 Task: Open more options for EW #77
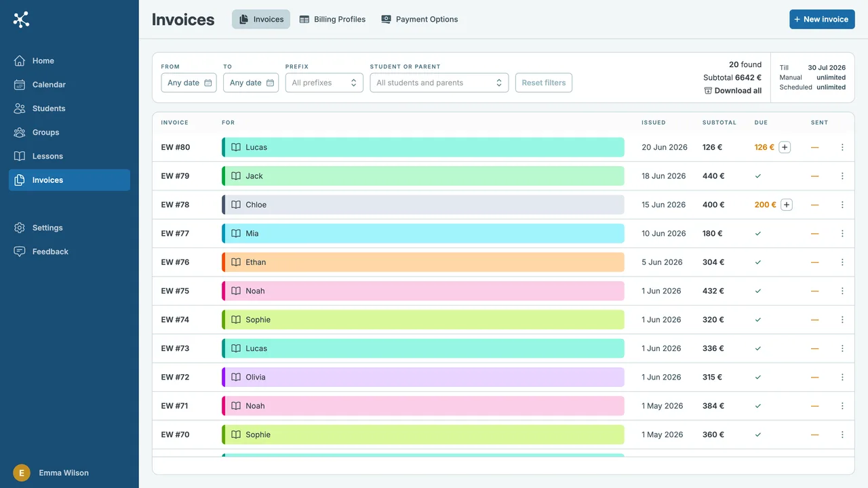pyautogui.click(x=842, y=234)
